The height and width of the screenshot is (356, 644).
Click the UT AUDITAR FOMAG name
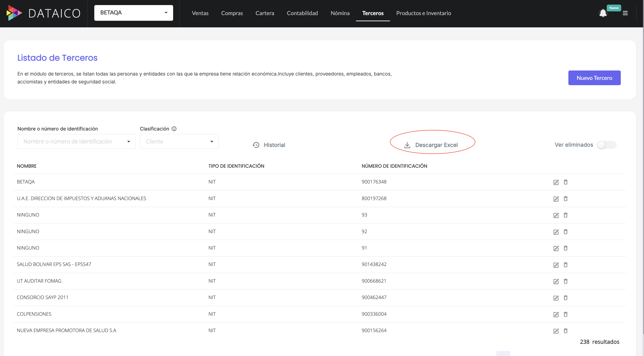click(39, 281)
